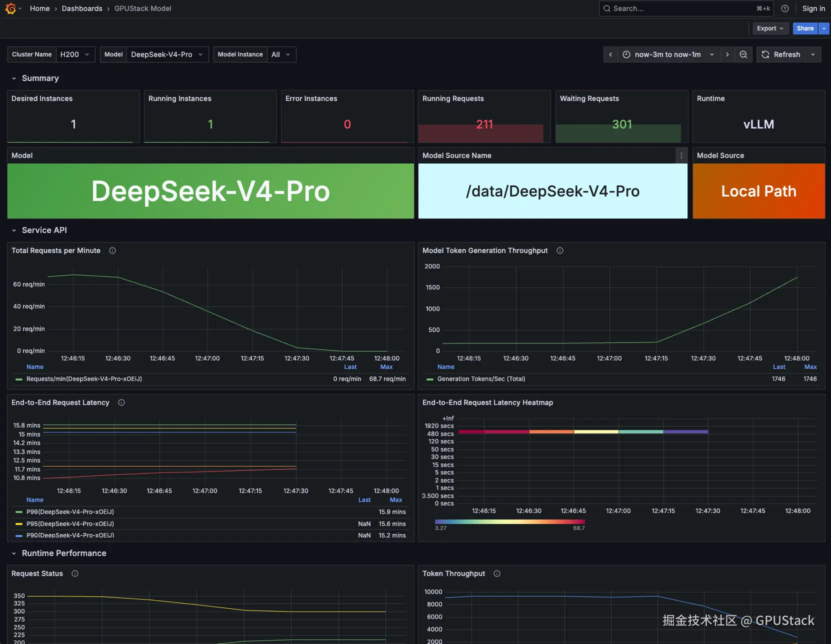Open the time range picker now-3m to now-1m
The image size is (831, 644).
pos(669,54)
